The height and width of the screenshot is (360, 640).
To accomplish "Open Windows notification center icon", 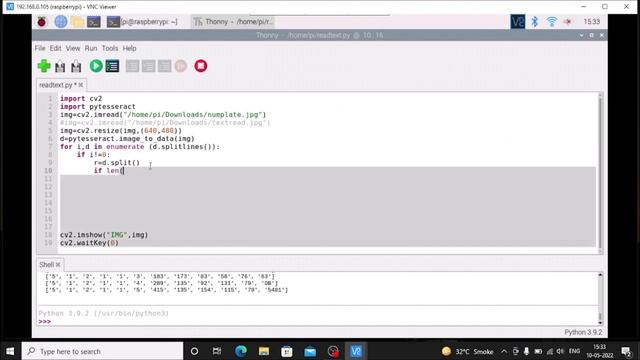I will [626, 351].
